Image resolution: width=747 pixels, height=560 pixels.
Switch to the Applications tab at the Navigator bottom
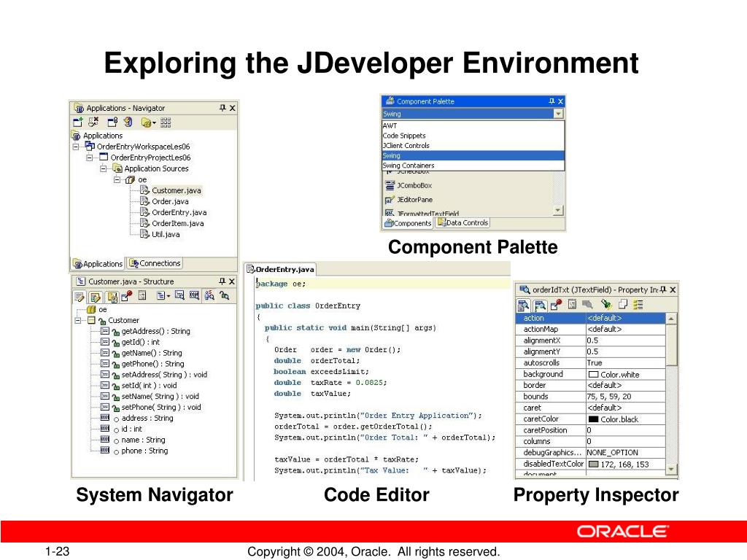pos(98,264)
